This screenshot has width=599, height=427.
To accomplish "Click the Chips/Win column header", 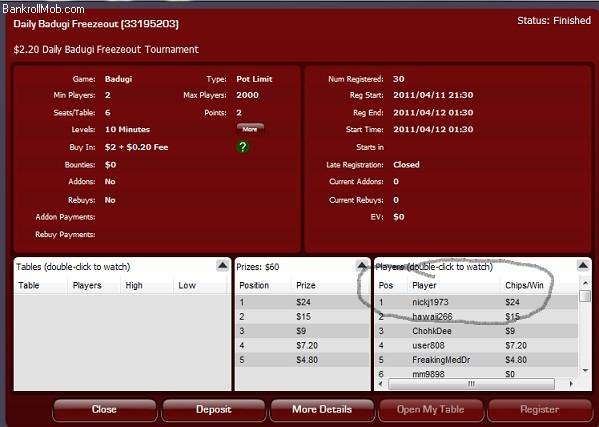I will [524, 285].
